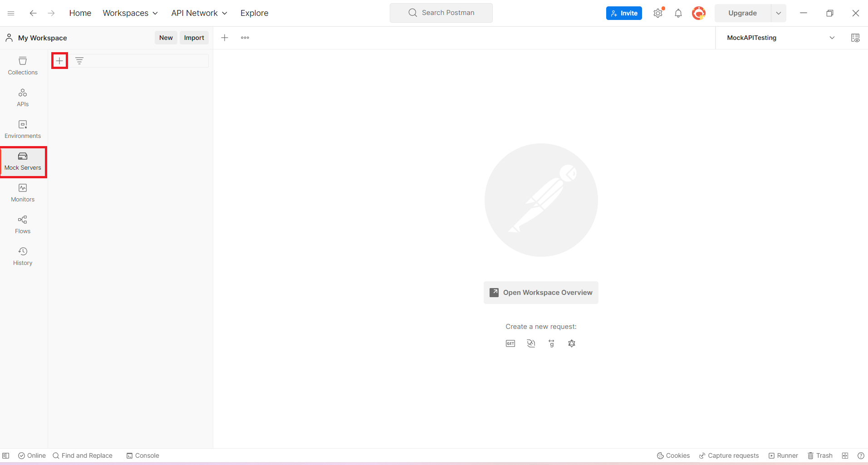Click the sidebar filter text field
Image resolution: width=868 pixels, height=465 pixels.
(147, 61)
